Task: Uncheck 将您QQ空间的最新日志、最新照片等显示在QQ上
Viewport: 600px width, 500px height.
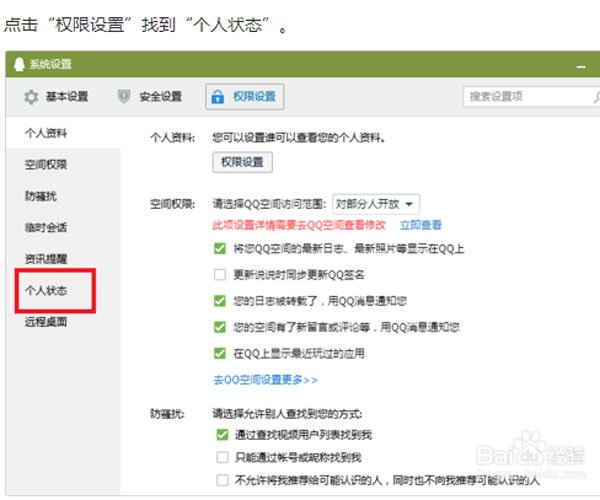Action: (220, 249)
